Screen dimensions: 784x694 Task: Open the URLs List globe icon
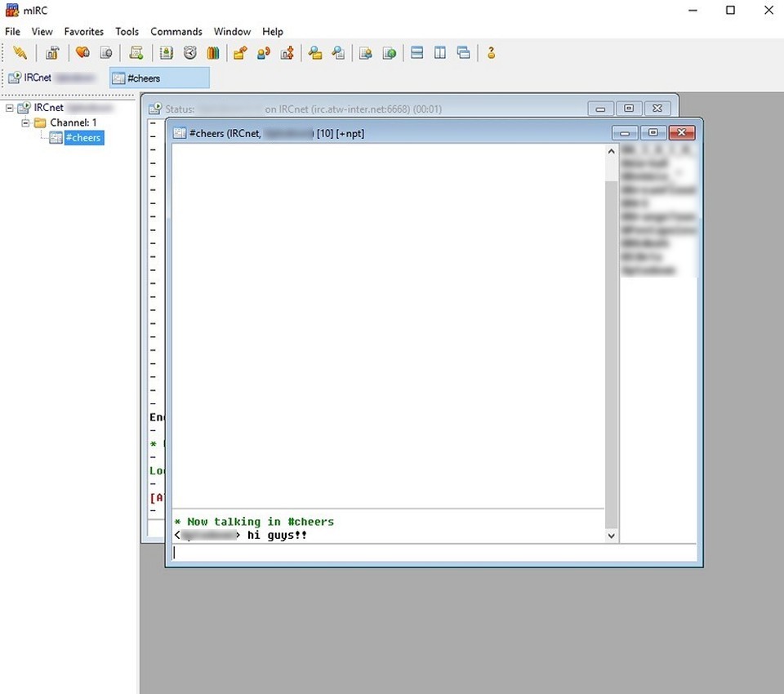[x=389, y=52]
